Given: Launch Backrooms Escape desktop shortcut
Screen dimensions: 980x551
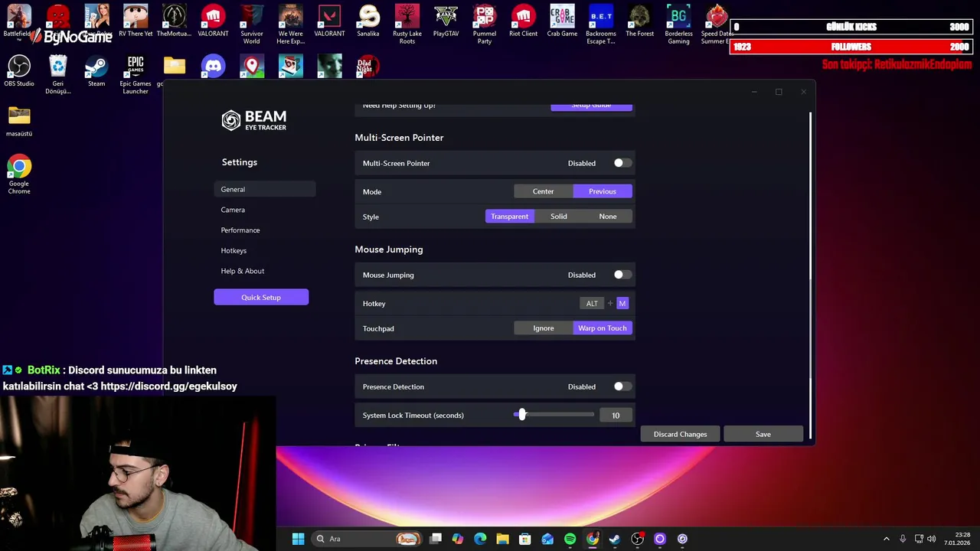Looking at the screenshot, I should [x=601, y=24].
